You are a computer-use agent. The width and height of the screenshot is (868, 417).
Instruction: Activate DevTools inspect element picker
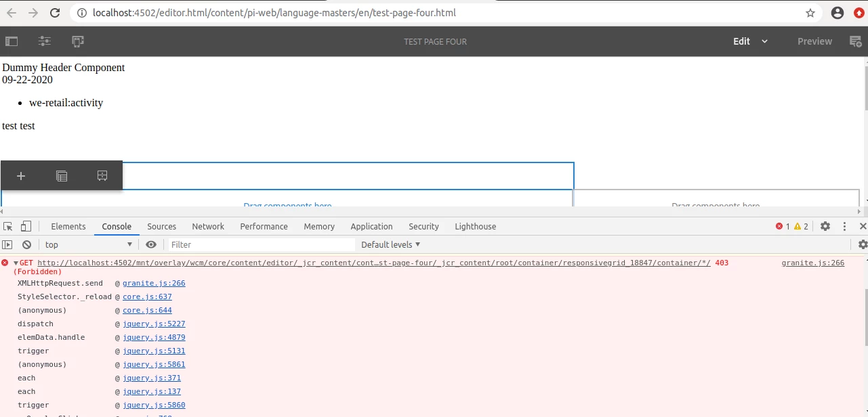(8, 226)
